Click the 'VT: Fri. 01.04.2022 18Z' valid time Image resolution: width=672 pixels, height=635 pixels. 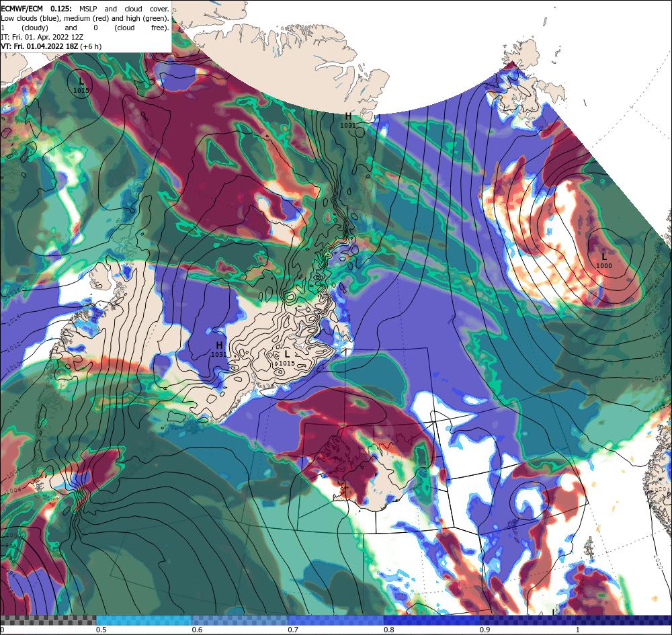tap(40, 46)
